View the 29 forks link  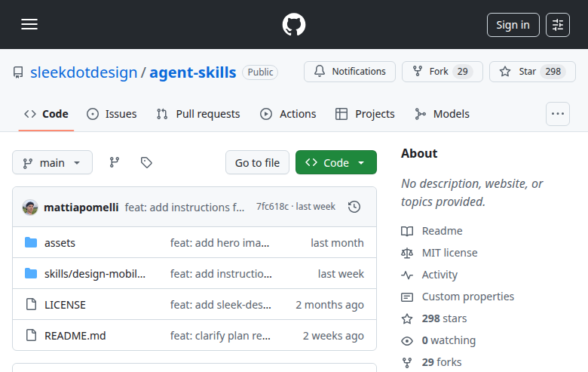[431, 362]
